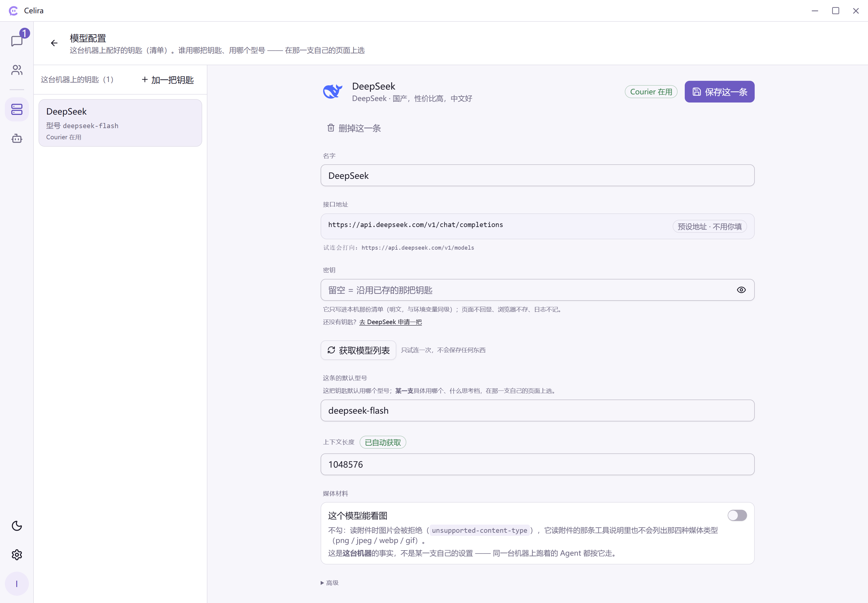Switch to dark mode via moon icon

coord(17,526)
